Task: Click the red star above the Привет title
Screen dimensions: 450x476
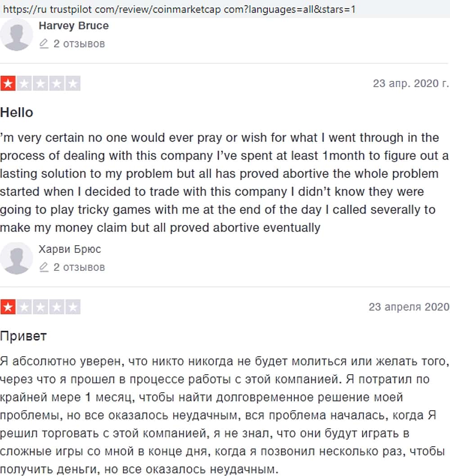Action: tap(8, 307)
